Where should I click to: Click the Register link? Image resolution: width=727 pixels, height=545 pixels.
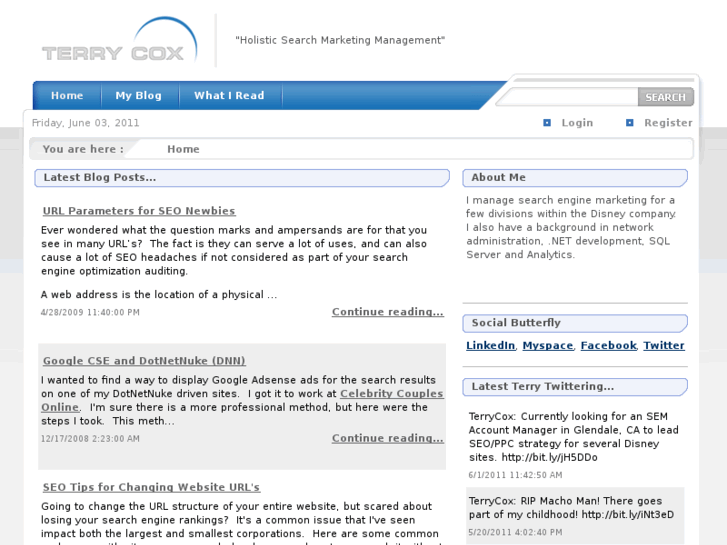coord(668,123)
